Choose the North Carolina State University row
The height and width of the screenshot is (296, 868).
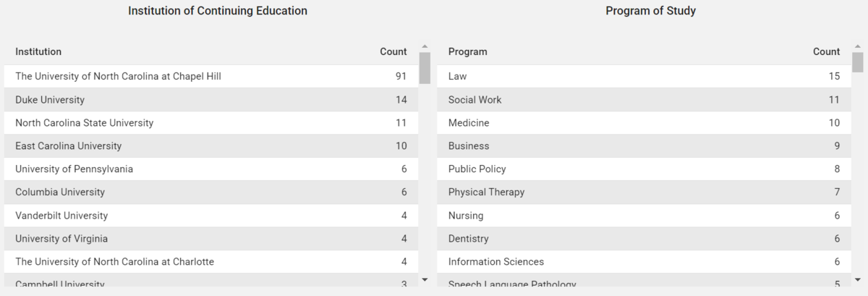[211, 123]
